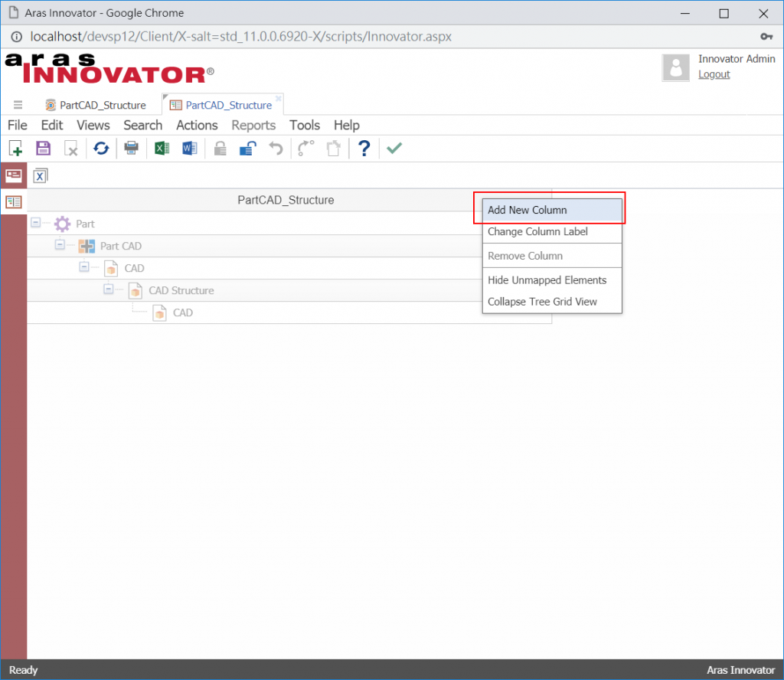This screenshot has height=680, width=784.
Task: Choose Remove Column from context menu
Action: tap(552, 256)
